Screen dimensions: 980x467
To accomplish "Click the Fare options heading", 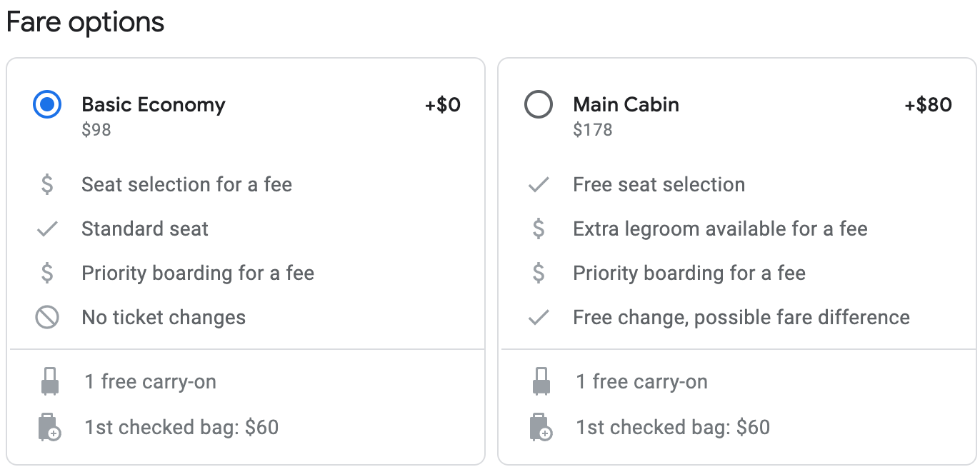I will click(x=85, y=22).
